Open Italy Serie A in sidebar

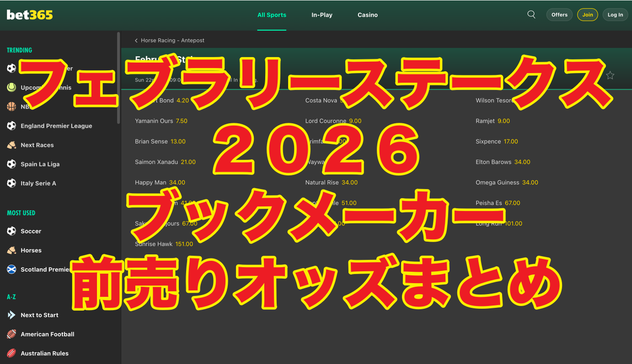(38, 184)
